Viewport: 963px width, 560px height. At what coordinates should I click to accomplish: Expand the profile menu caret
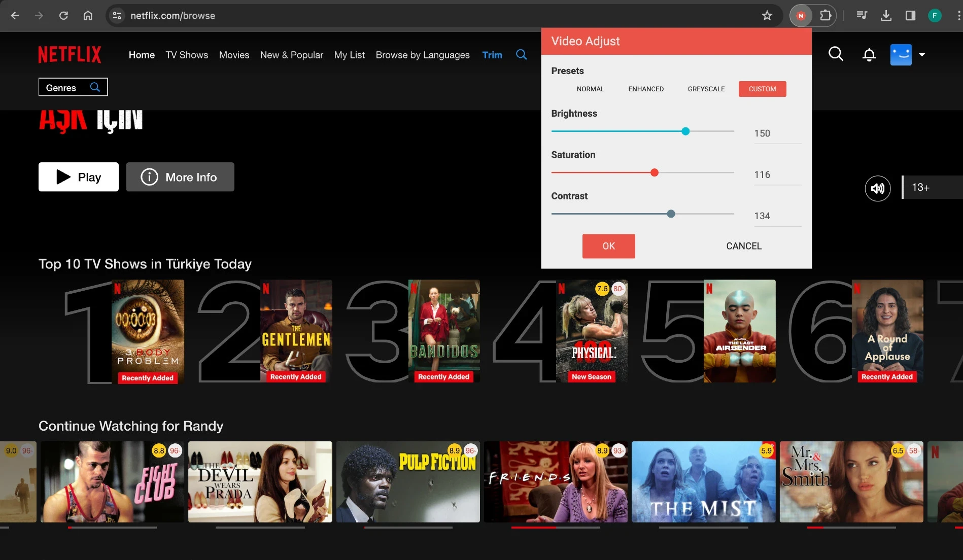(922, 55)
